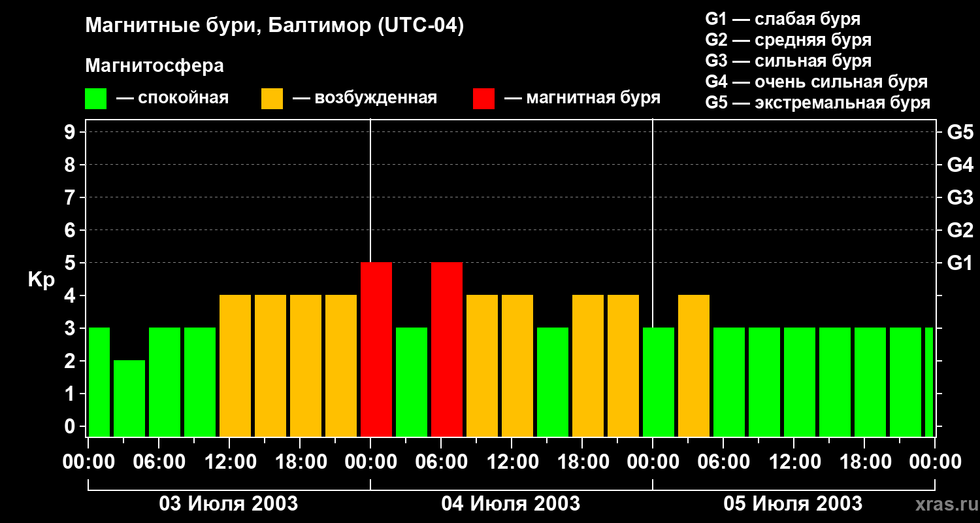This screenshot has height=523, width=980.
Task: Select the '03 Июля 2003' date label
Action: point(229,504)
